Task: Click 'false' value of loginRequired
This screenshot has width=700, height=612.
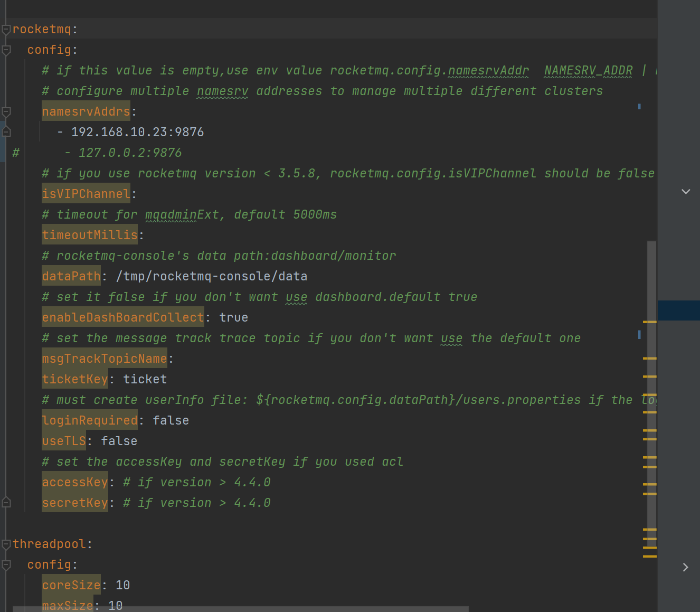Action: coord(171,420)
